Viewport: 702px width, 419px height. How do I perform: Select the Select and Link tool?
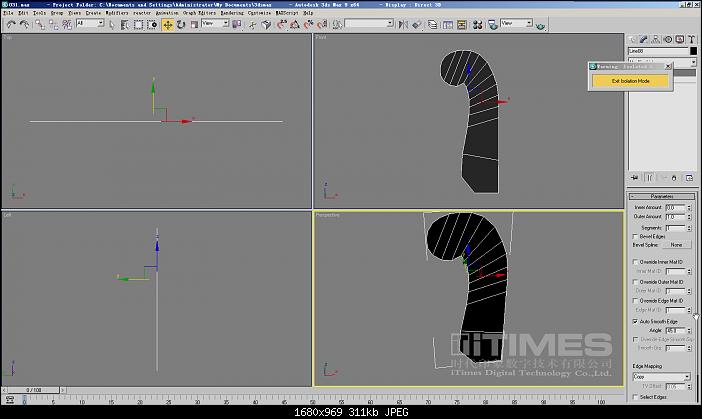(40, 25)
